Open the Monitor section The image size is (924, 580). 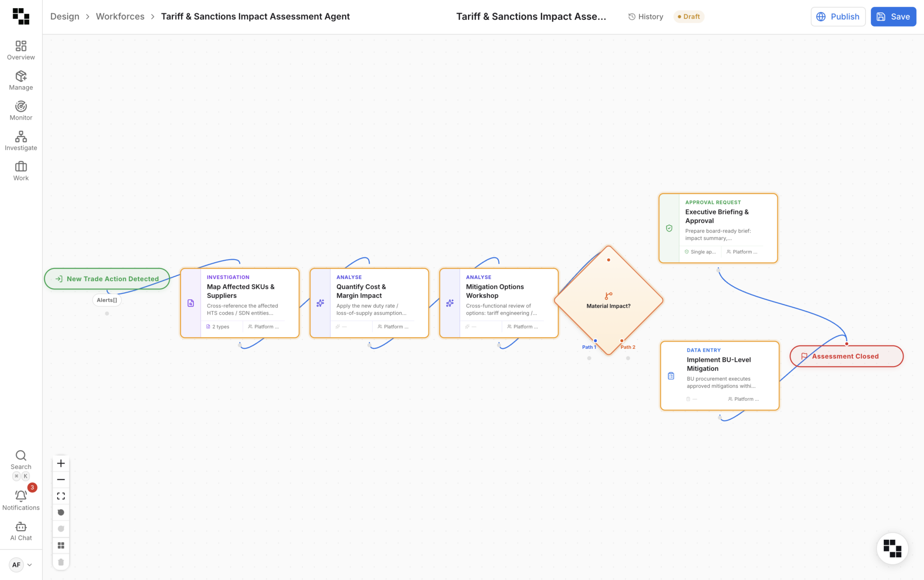click(21, 111)
